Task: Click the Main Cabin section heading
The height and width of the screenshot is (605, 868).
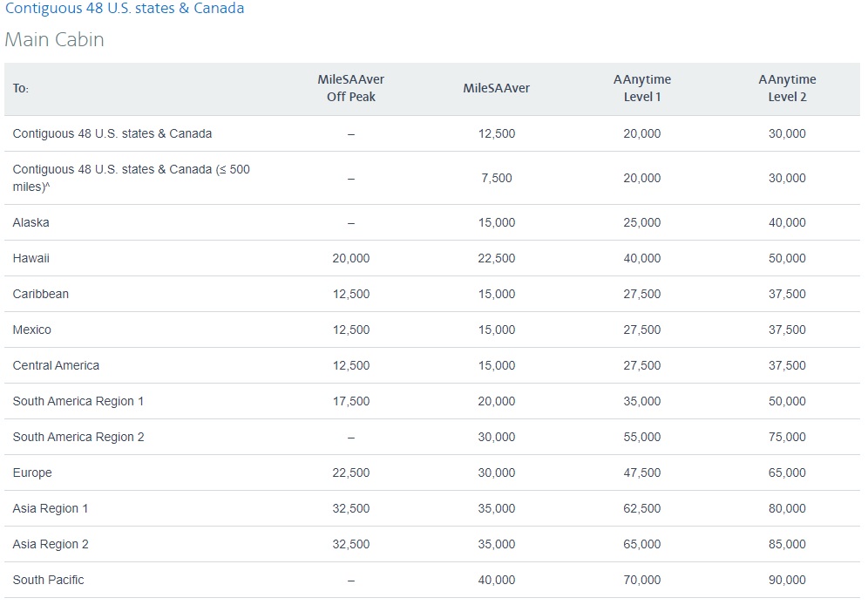Action: pos(54,40)
